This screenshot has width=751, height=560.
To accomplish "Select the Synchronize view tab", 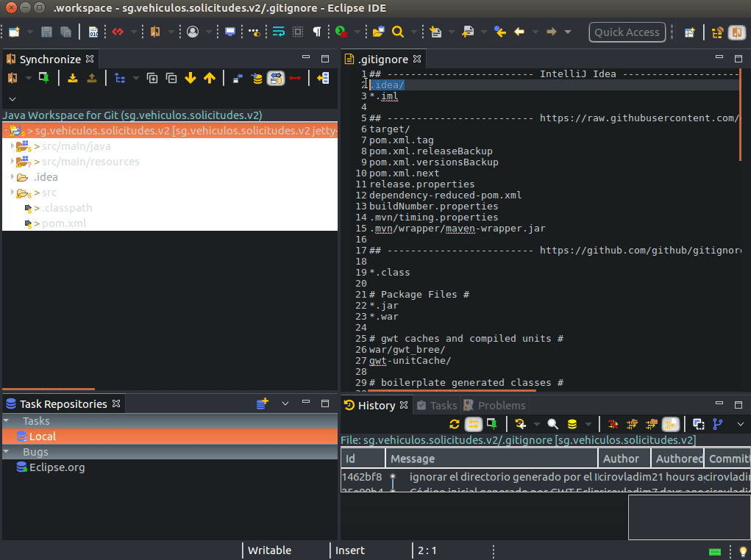I will pos(50,60).
